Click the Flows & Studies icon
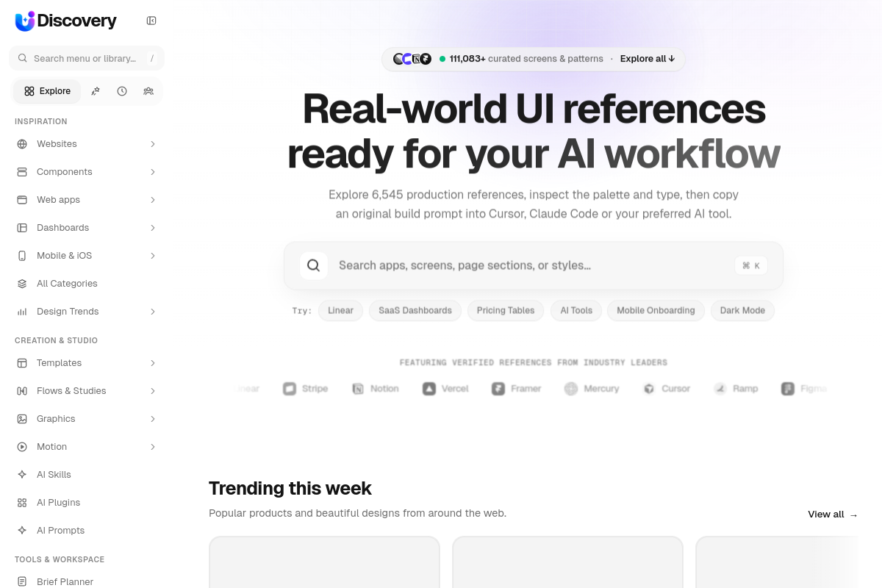This screenshot has width=882, height=588. pyautogui.click(x=22, y=391)
